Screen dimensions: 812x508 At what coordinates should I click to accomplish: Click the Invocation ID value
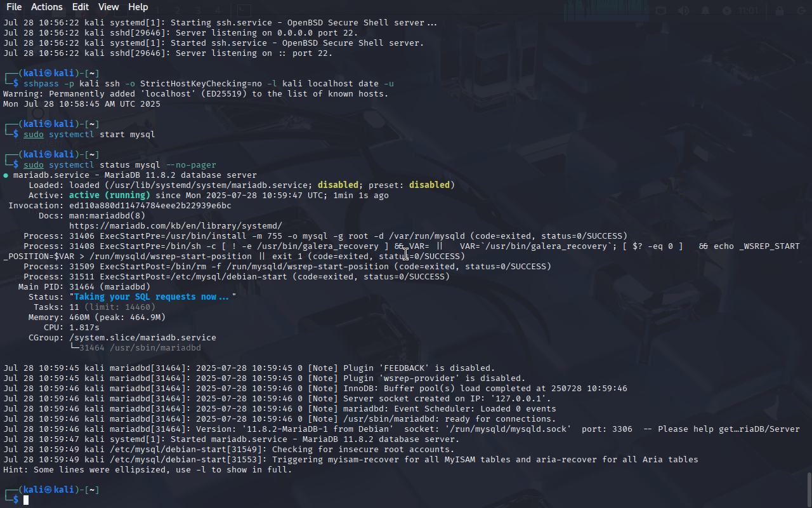coord(150,206)
